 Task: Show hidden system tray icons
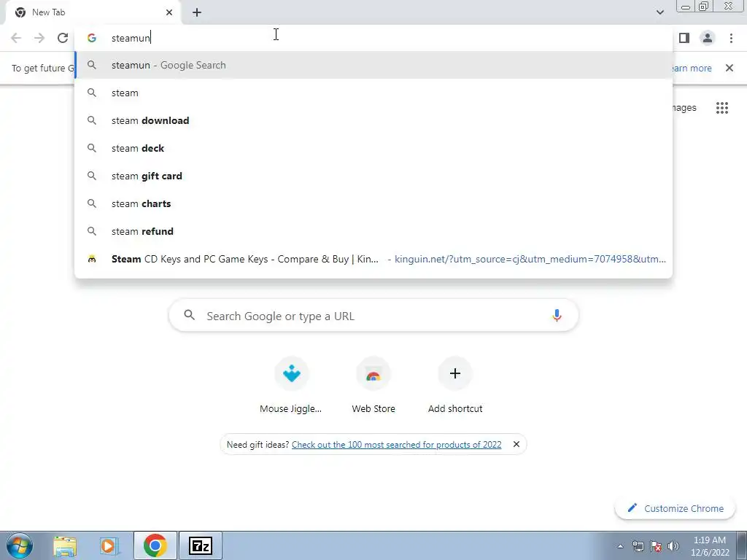coord(620,547)
